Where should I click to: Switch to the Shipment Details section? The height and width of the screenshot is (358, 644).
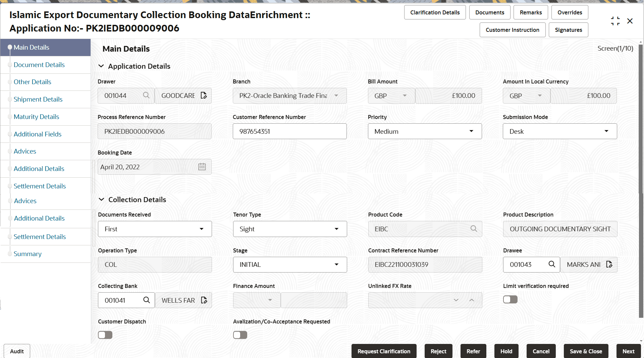tap(38, 99)
